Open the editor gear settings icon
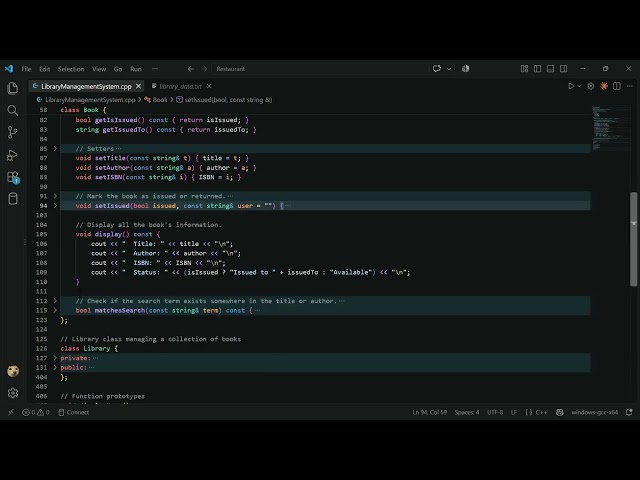 coord(591,86)
